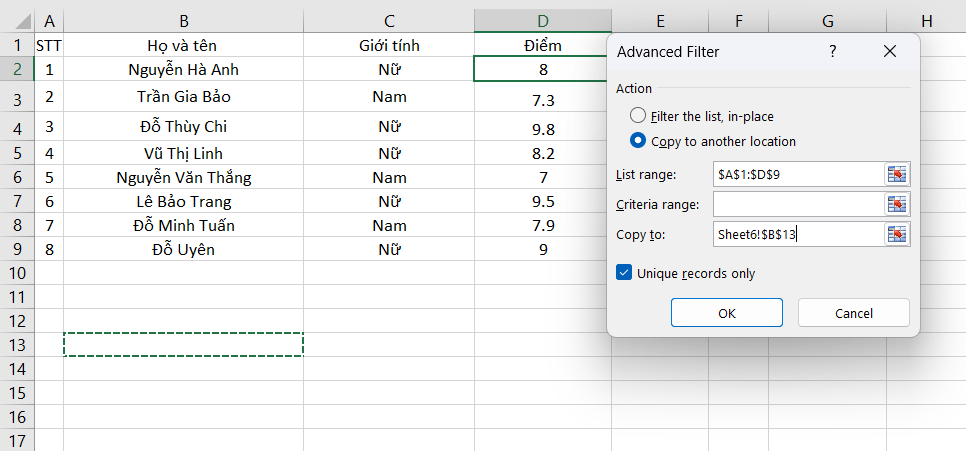Select column C header
Viewport: 966px width, 451px height.
point(389,21)
